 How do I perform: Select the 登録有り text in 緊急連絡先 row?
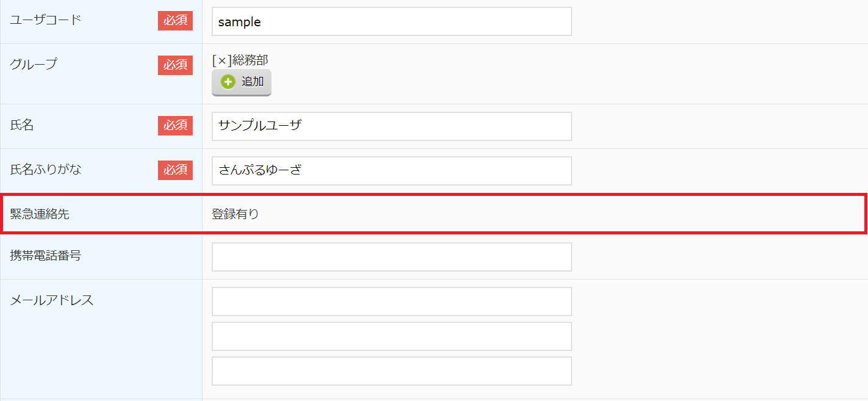tap(235, 214)
